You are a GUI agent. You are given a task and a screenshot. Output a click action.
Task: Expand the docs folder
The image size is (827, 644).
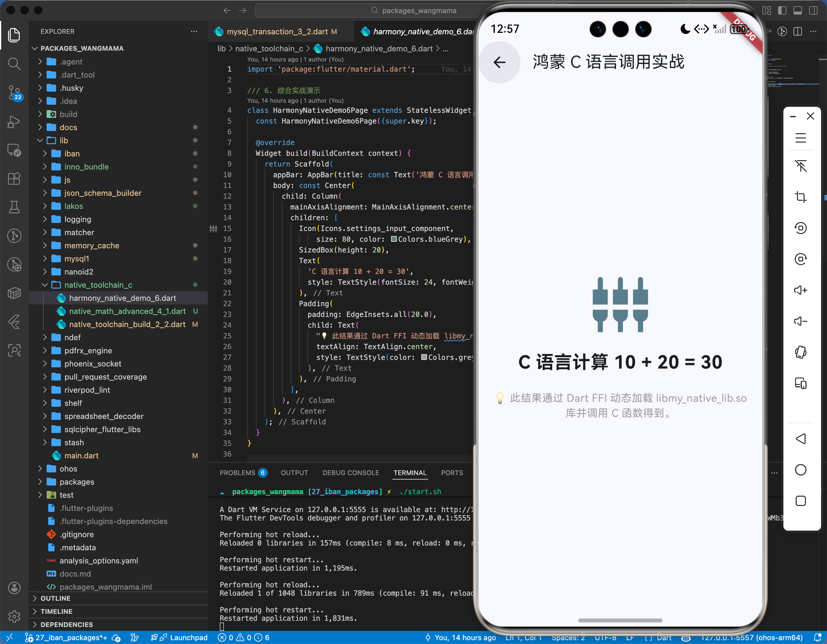point(68,127)
